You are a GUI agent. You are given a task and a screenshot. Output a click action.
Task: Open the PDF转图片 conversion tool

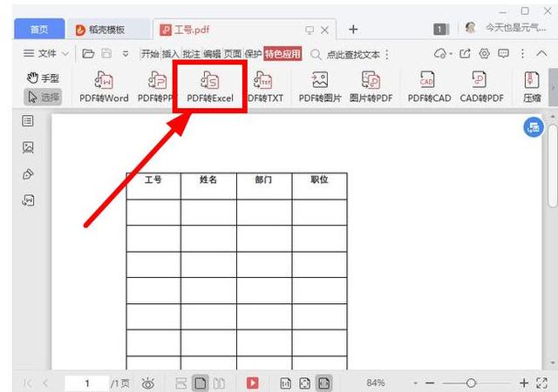(x=320, y=87)
